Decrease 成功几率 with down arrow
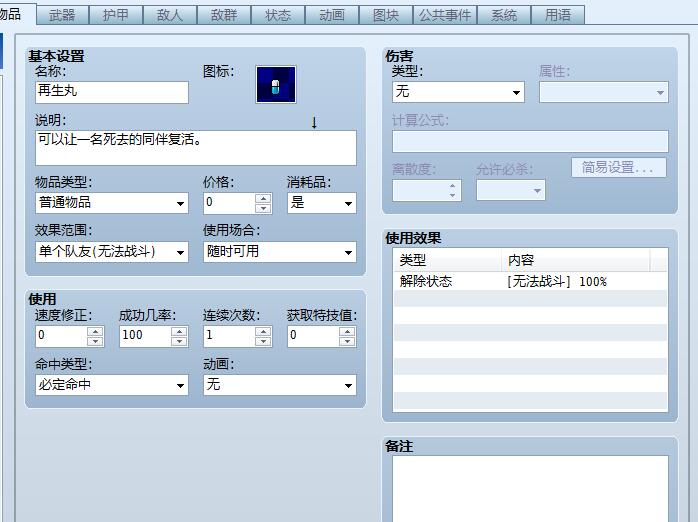Screen dimensions: 698x522 pos(179,341)
